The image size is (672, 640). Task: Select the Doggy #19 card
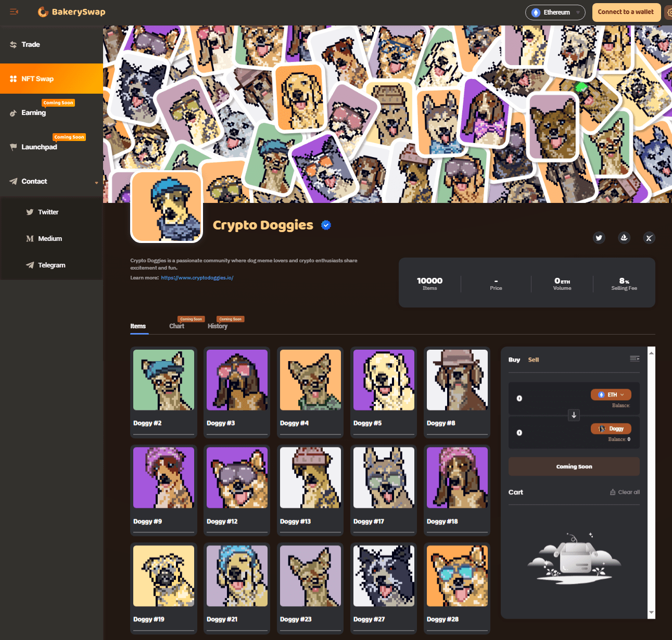(163, 588)
